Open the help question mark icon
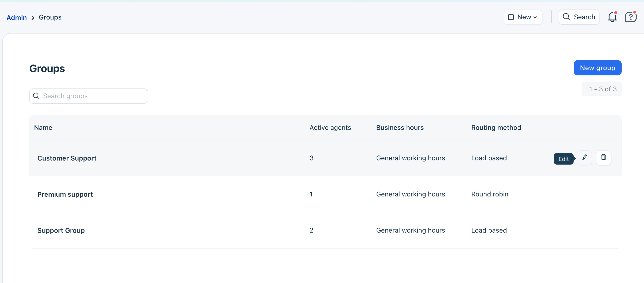This screenshot has width=644, height=283. (630, 17)
